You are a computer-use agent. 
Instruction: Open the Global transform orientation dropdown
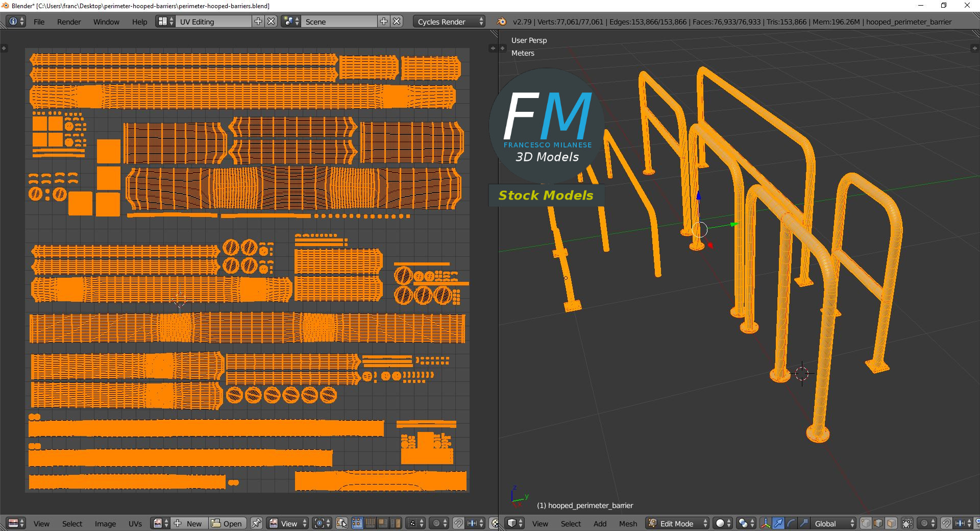pos(834,523)
